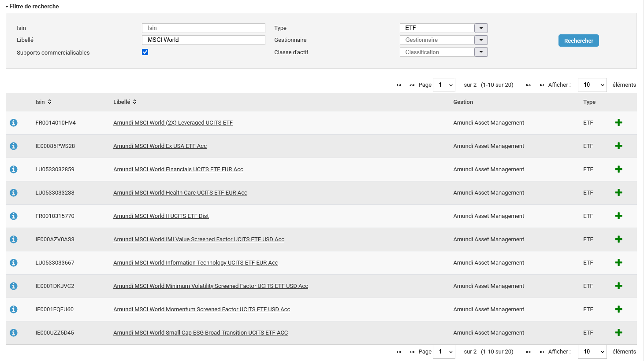The image size is (644, 361).
Task: Go to first page in bottom pager
Action: (399, 352)
